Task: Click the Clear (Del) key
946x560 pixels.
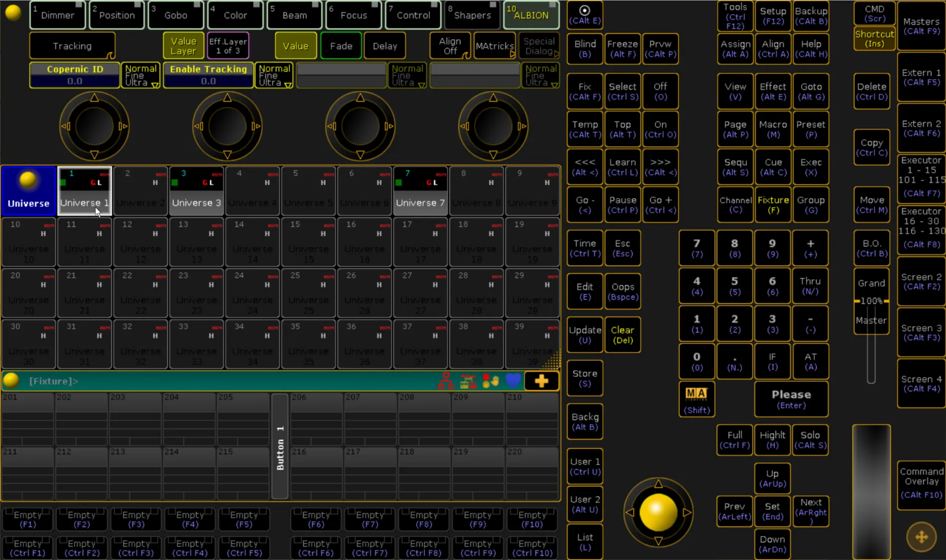Action: [x=622, y=335]
